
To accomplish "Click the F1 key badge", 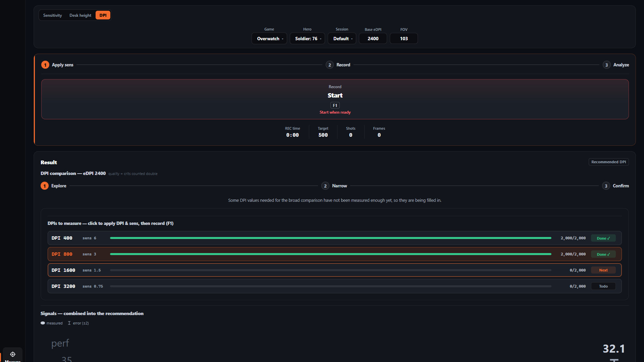I will coord(335,105).
